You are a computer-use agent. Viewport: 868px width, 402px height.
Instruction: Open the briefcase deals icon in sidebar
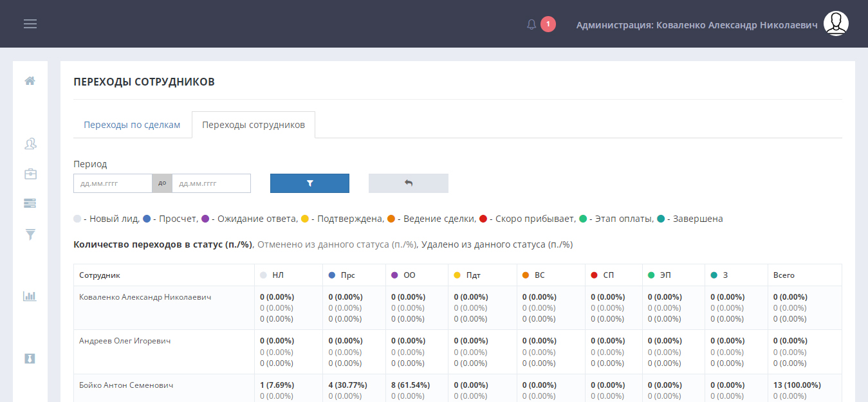click(x=30, y=174)
